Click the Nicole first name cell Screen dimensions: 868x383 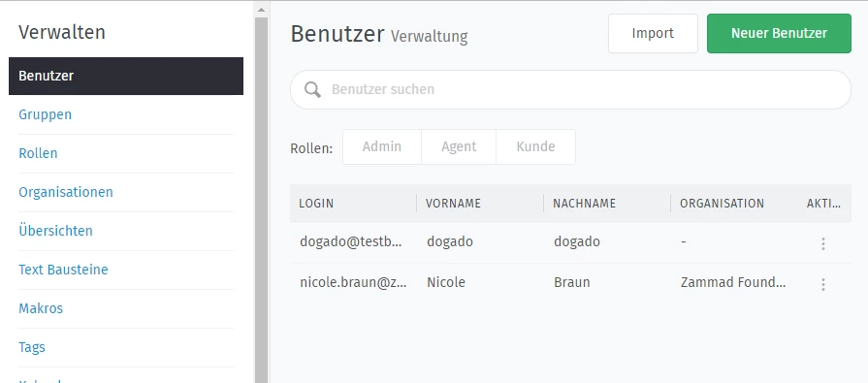(x=446, y=283)
